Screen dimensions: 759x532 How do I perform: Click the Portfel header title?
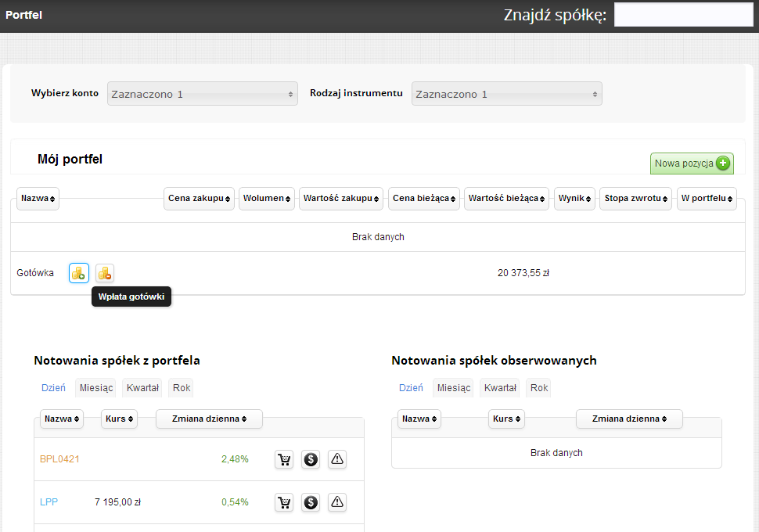click(x=23, y=15)
